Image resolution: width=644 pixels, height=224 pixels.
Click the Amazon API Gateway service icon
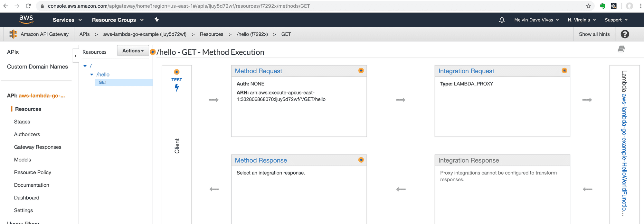[x=13, y=34]
